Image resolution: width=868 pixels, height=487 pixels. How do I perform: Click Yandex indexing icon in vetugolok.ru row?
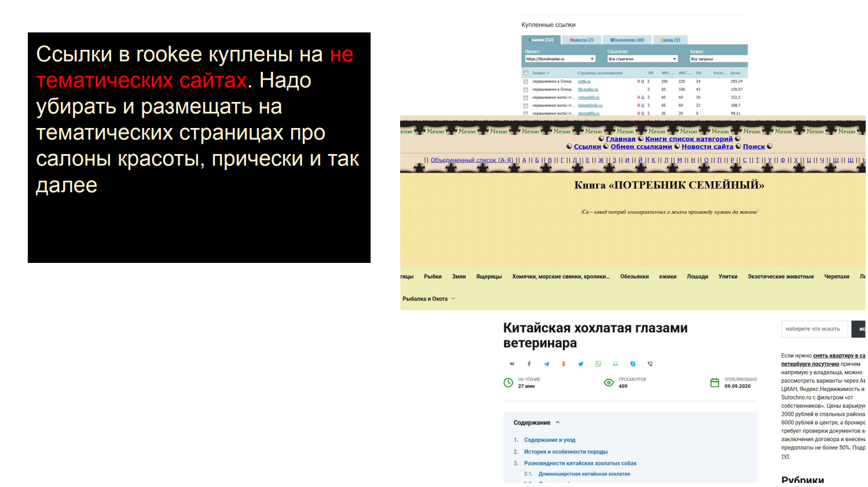pos(639,98)
